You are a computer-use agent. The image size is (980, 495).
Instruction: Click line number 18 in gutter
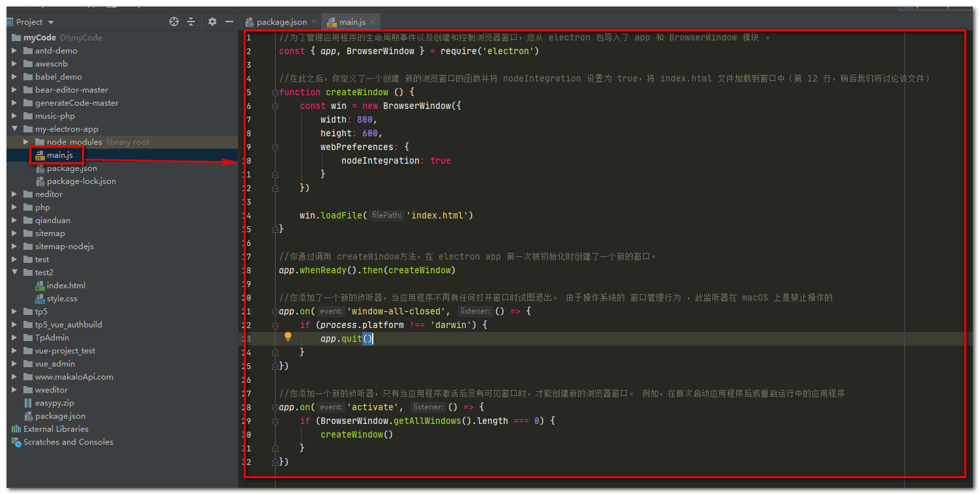[x=248, y=270]
